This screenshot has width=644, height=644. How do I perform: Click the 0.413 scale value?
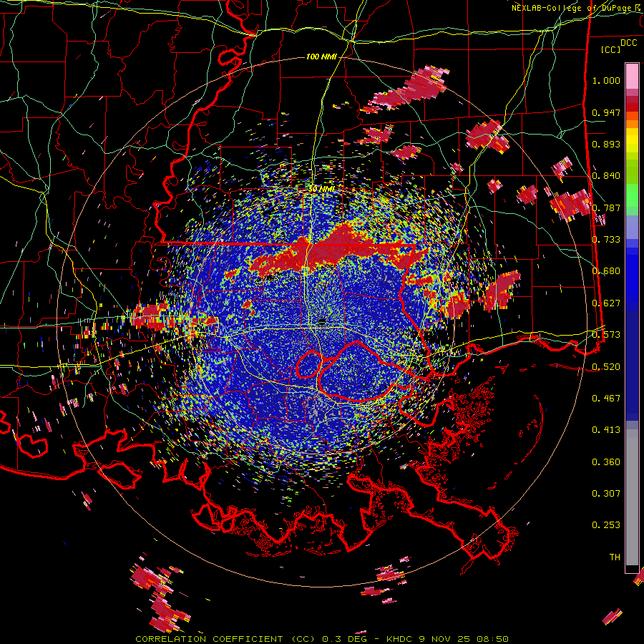(x=606, y=430)
